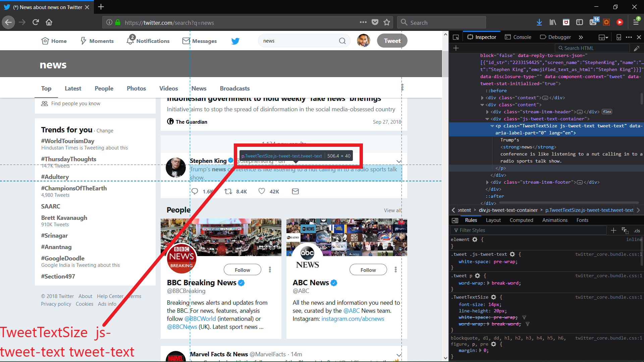This screenshot has height=362, width=644.
Task: Click the eyedropper icon beside Search HTML
Action: pyautogui.click(x=637, y=48)
